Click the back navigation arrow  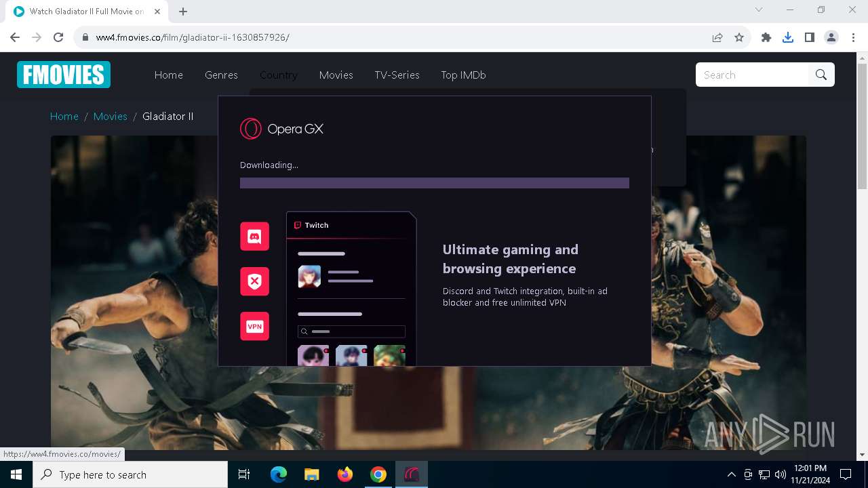tap(15, 37)
